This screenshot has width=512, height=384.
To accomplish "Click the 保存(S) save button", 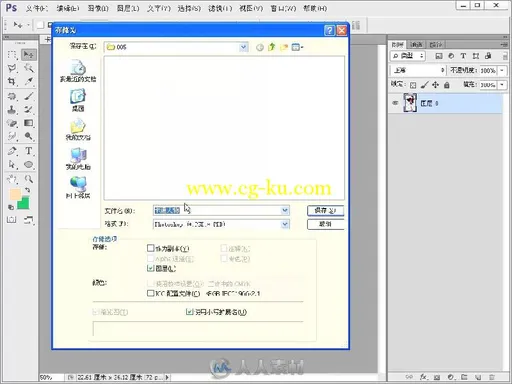I will click(325, 211).
